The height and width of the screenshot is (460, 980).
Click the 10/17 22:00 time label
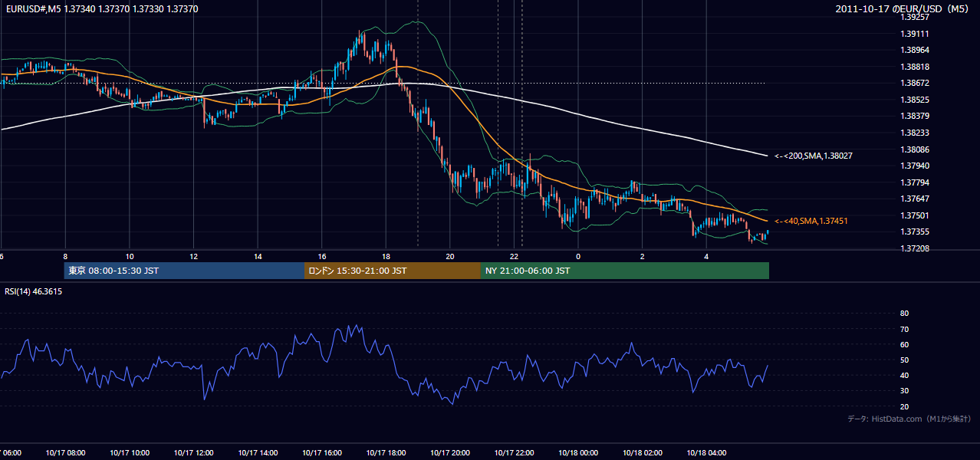515,453
